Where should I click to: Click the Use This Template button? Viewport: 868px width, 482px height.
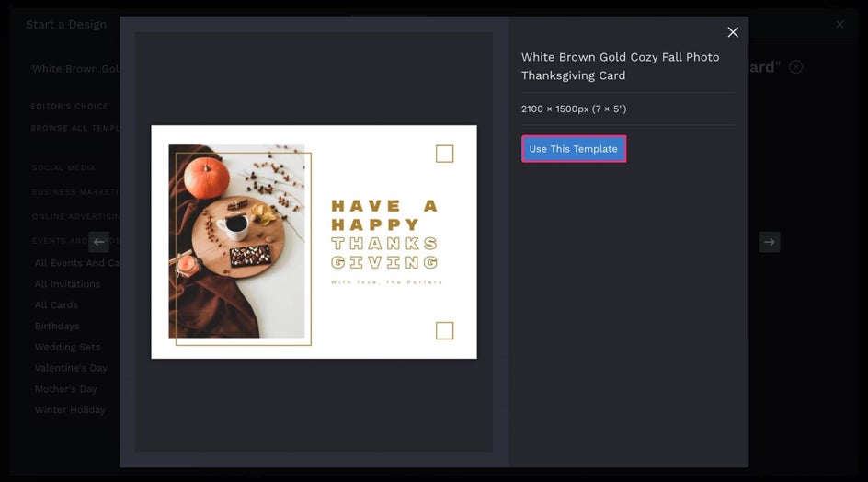(x=574, y=149)
